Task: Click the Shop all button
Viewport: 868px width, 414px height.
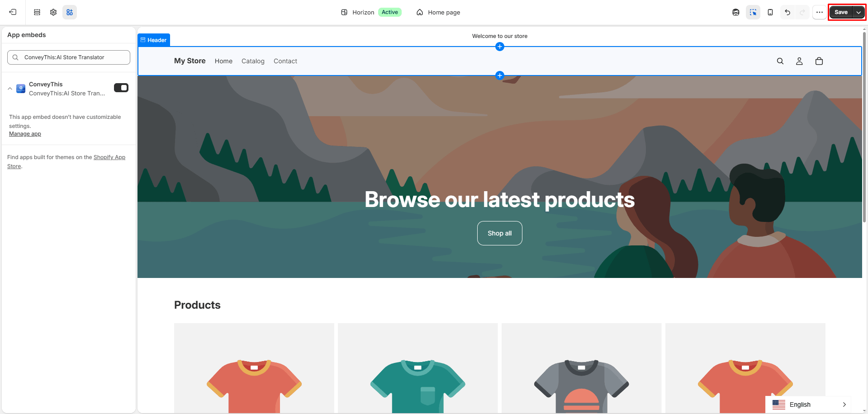Action: click(x=500, y=233)
